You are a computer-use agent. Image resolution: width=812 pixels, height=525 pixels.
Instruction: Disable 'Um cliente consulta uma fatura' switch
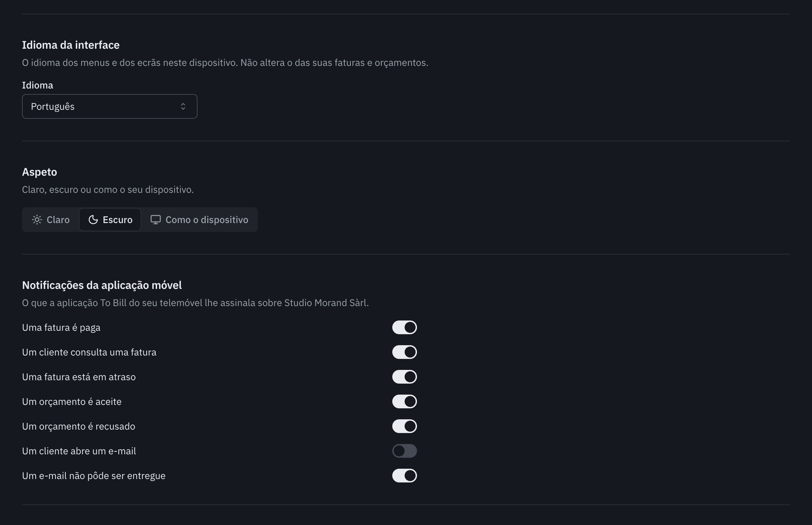405,352
